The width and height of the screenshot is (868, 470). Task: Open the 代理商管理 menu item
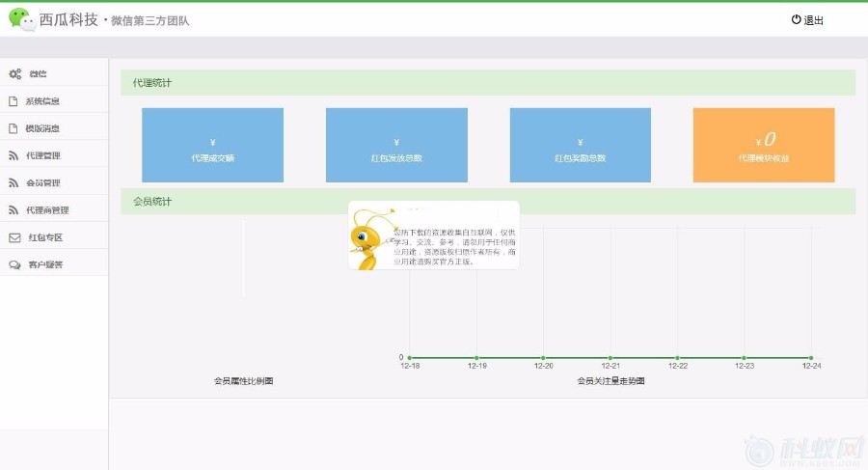[54, 209]
